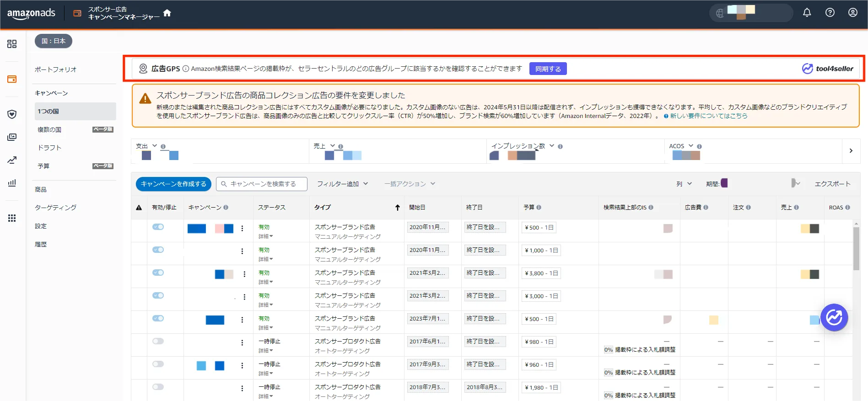Click the 広告GPS location pin icon
The image size is (868, 401).
pos(143,69)
